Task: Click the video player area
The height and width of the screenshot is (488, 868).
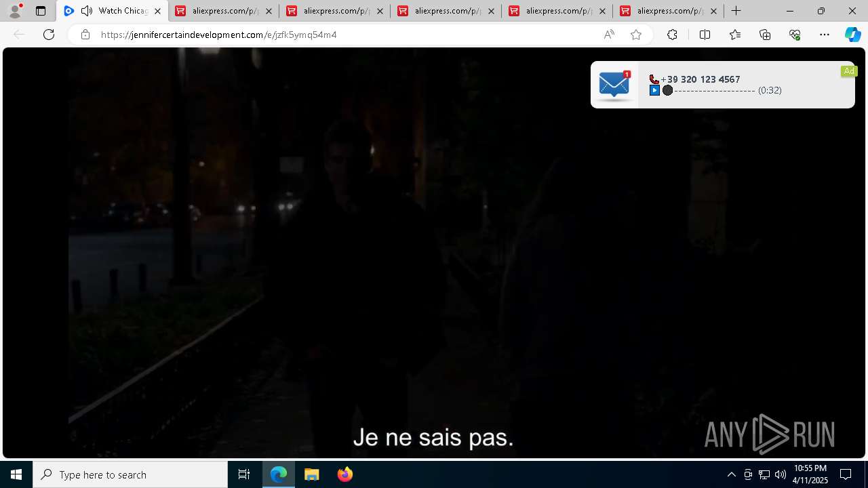Action: coord(434,253)
